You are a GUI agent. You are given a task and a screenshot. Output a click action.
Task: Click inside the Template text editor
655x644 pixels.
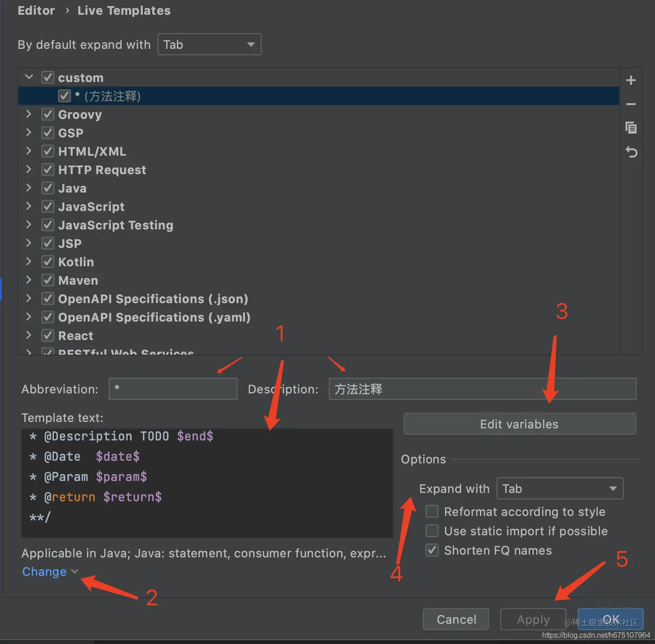[207, 483]
